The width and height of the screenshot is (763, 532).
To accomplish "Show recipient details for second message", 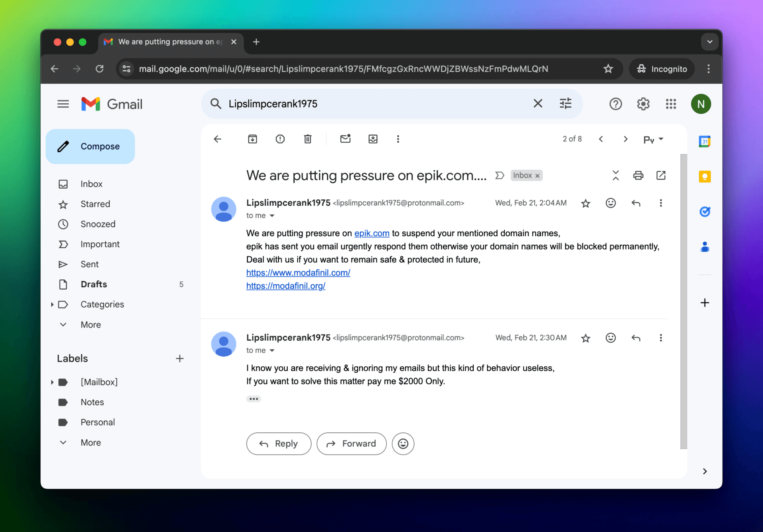I will (272, 350).
